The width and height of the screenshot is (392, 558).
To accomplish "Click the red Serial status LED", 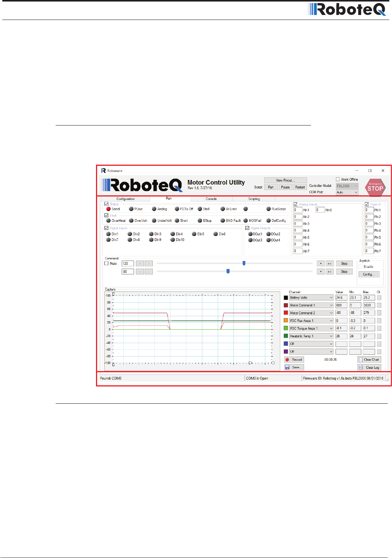I will [x=109, y=209].
